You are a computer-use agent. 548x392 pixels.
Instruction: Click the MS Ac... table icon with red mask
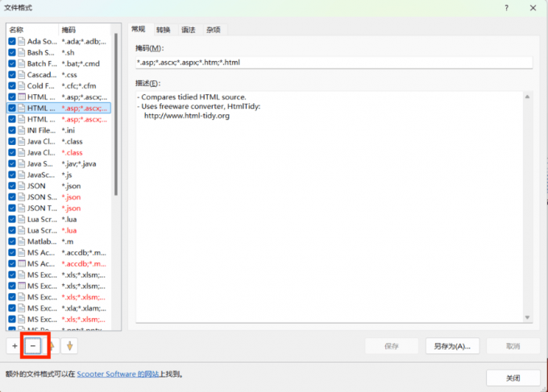(x=21, y=264)
